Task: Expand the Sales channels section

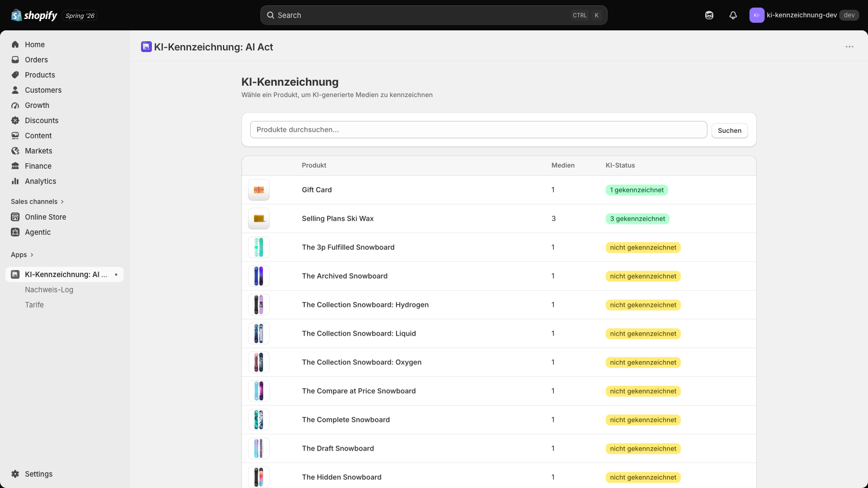Action: (37, 202)
